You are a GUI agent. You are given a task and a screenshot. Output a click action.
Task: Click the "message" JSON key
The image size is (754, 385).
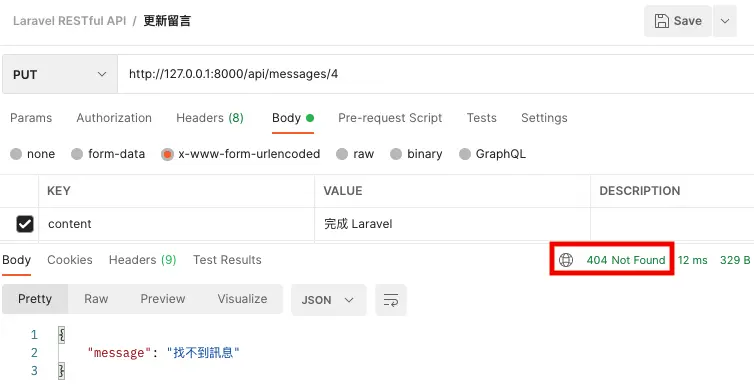coord(118,353)
